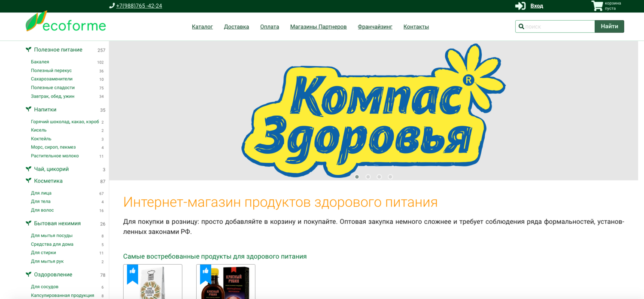Open Косметика category

tap(48, 181)
